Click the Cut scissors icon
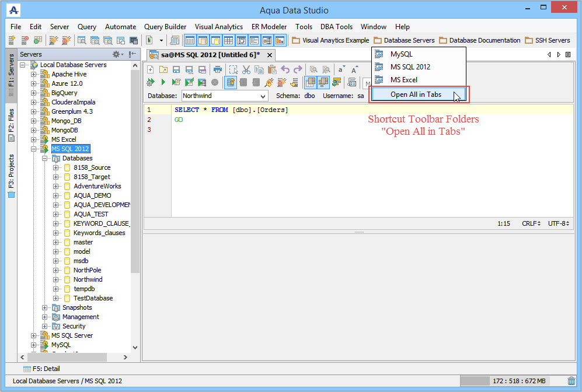The width and height of the screenshot is (582, 392). click(246, 69)
